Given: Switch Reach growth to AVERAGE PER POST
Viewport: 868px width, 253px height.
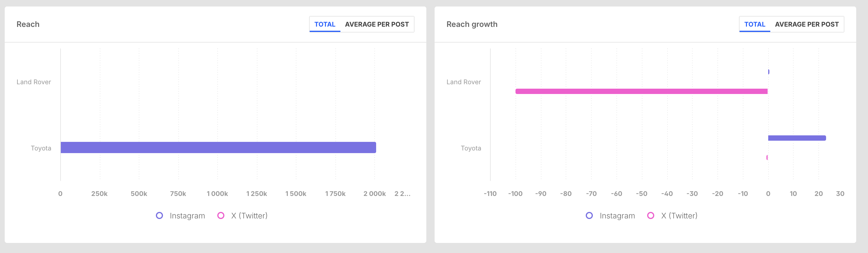Looking at the screenshot, I should [807, 24].
